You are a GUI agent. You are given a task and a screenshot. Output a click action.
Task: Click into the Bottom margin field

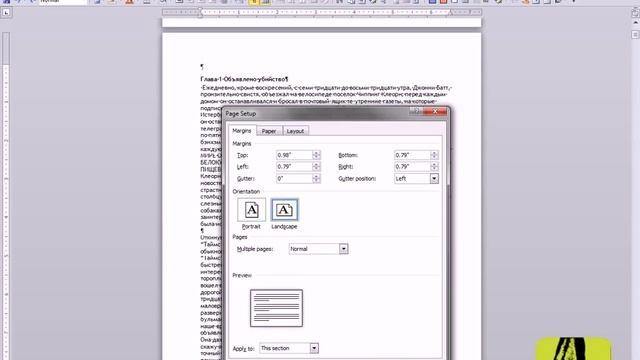412,155
